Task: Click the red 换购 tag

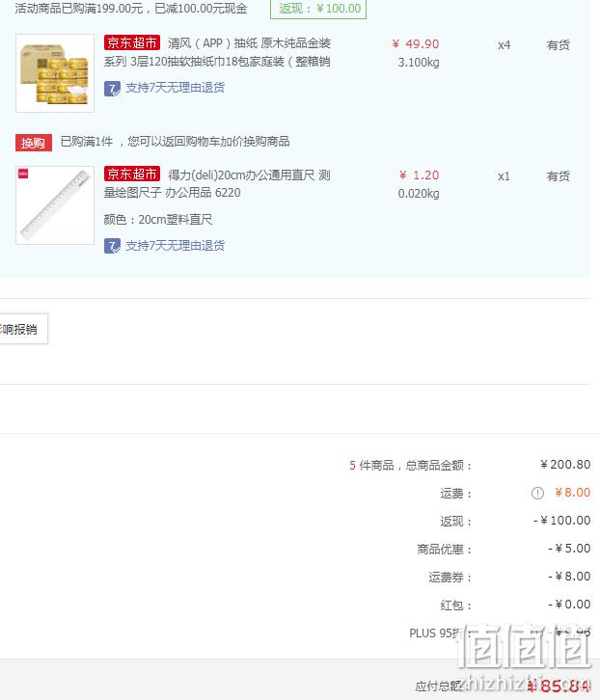Action: point(34,143)
